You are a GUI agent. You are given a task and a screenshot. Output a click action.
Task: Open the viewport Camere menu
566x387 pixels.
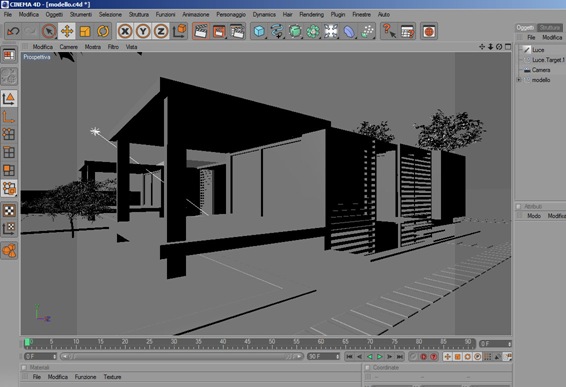coord(69,47)
